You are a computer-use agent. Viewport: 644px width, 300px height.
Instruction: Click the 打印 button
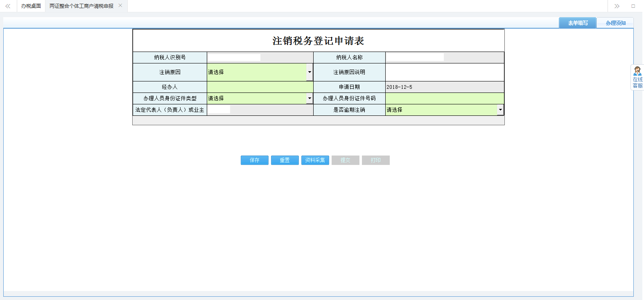pos(376,160)
